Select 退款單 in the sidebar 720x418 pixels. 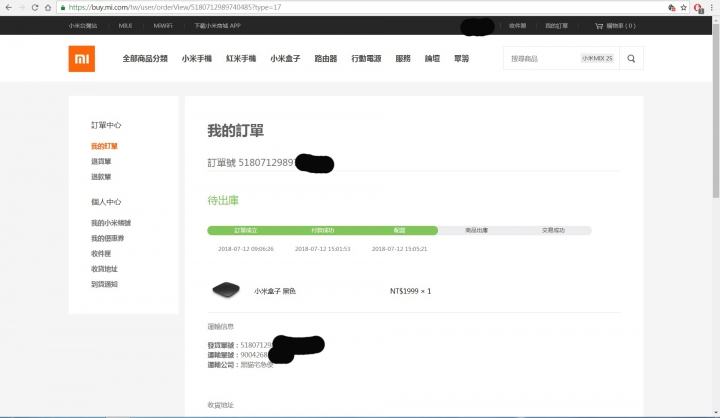tap(101, 176)
